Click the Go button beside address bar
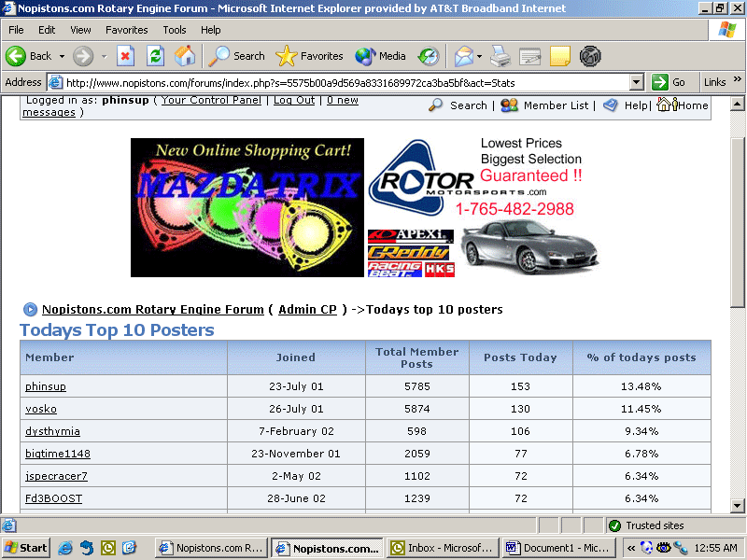Screen dimensions: 747x560 (669, 82)
